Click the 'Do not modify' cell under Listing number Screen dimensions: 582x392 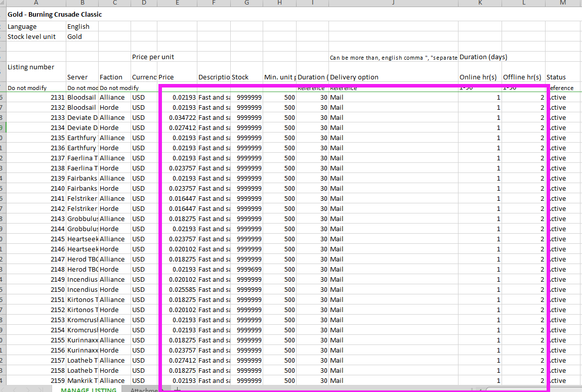click(36, 88)
